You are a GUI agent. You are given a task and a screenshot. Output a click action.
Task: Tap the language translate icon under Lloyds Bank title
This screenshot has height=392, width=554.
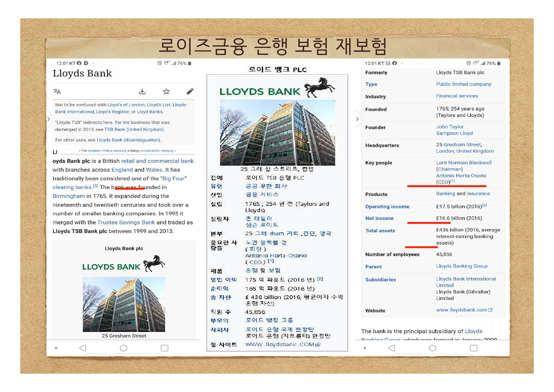[57, 91]
